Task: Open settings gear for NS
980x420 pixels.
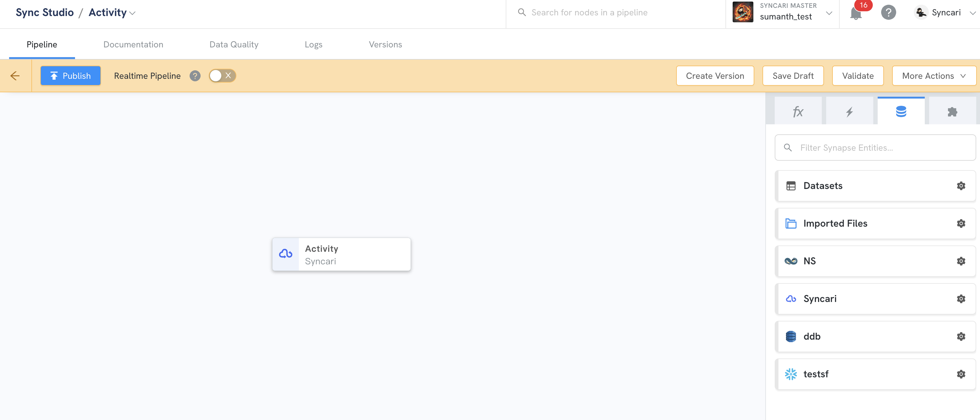Action: [x=961, y=261]
